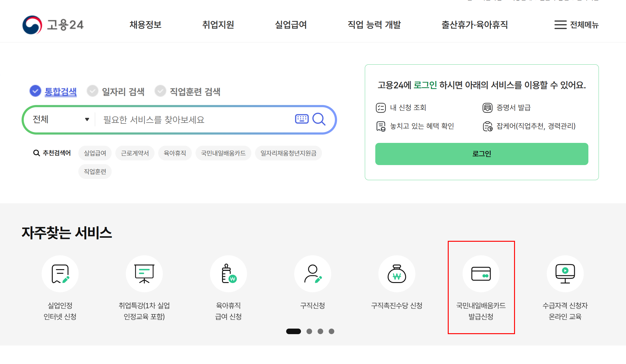Go to second carousel page dot
626x364 pixels.
pos(309,331)
